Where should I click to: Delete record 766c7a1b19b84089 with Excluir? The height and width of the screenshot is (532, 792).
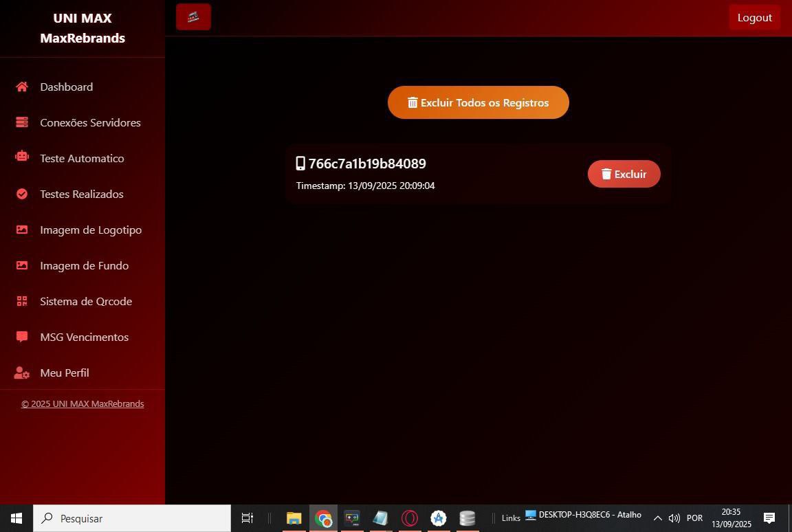624,174
